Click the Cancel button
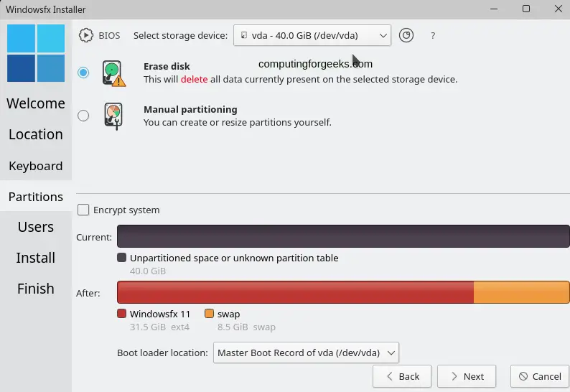The height and width of the screenshot is (392, 570). pyautogui.click(x=540, y=376)
